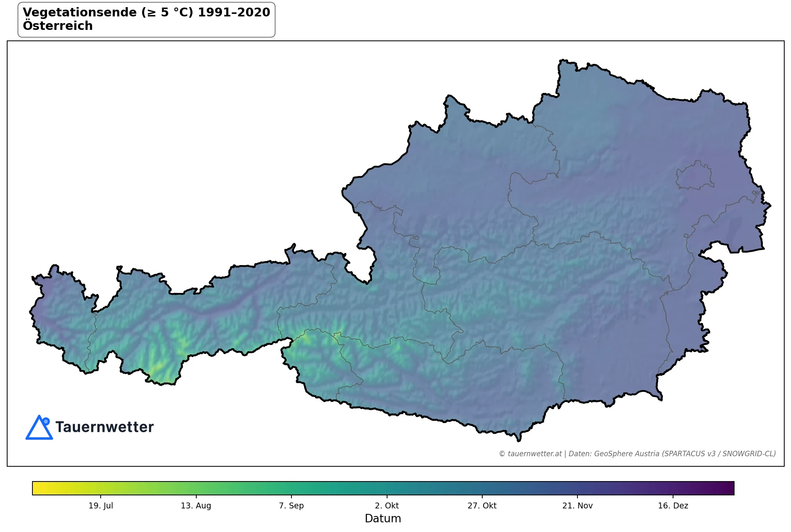Click the Tauernwetter triangle logo icon
The image size is (791, 532).
coord(39,427)
